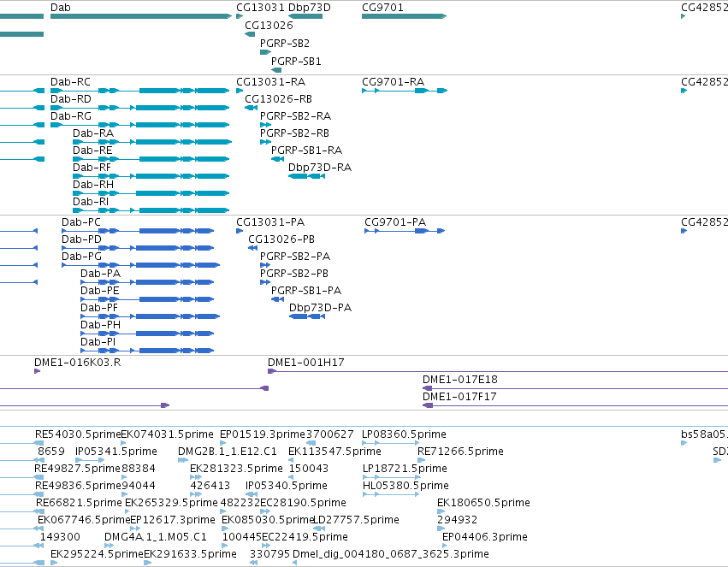This screenshot has width=728, height=567.
Task: Click the LP08360.5prime EST label
Action: tap(404, 434)
